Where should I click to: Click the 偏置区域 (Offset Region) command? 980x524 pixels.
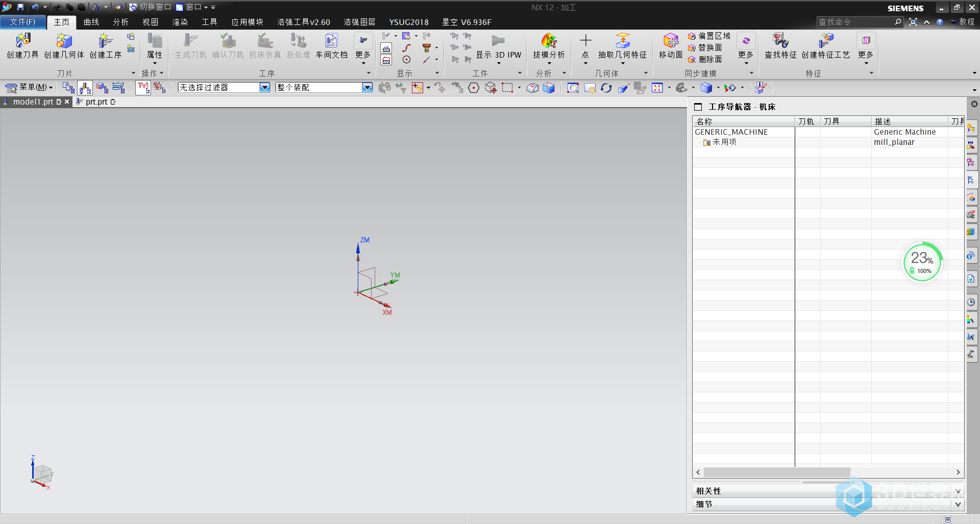coord(709,36)
